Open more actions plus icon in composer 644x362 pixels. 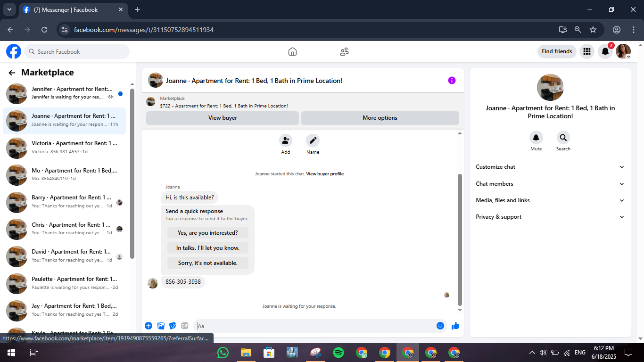coord(149,326)
